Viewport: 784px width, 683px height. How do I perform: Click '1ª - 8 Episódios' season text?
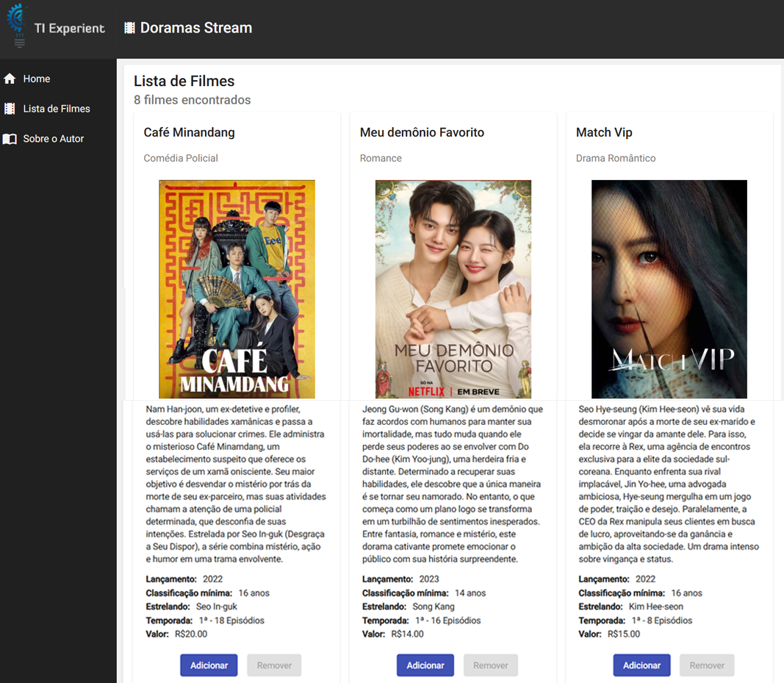662,621
